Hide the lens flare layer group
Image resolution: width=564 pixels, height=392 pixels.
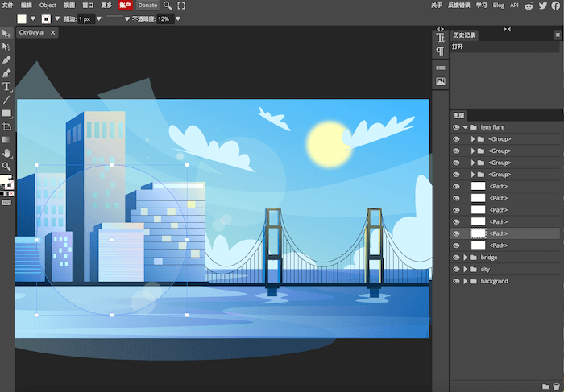[x=456, y=127]
